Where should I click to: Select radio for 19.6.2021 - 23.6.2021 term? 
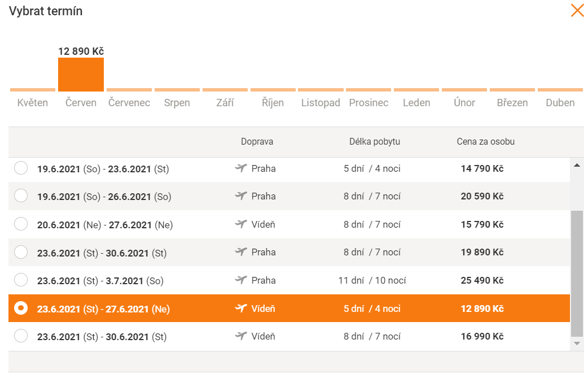(21, 168)
